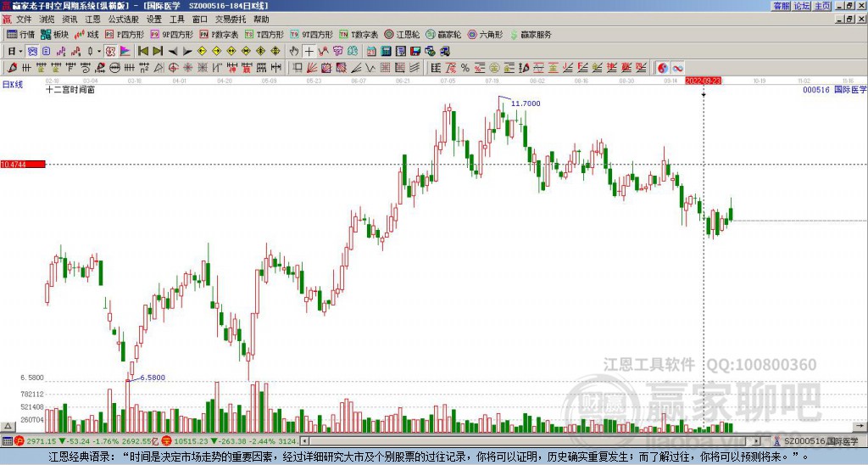This screenshot has height=465, width=868.
Task: Open the P四方形 tool
Action: click(x=125, y=34)
